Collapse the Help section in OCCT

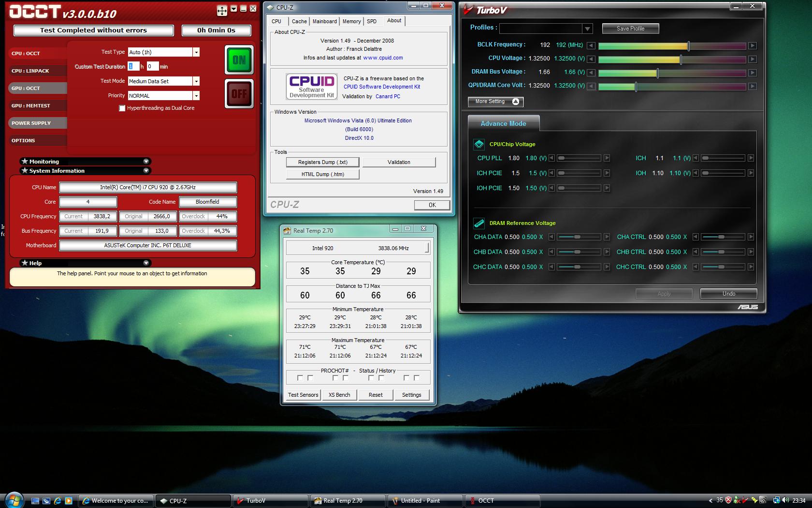[146, 263]
